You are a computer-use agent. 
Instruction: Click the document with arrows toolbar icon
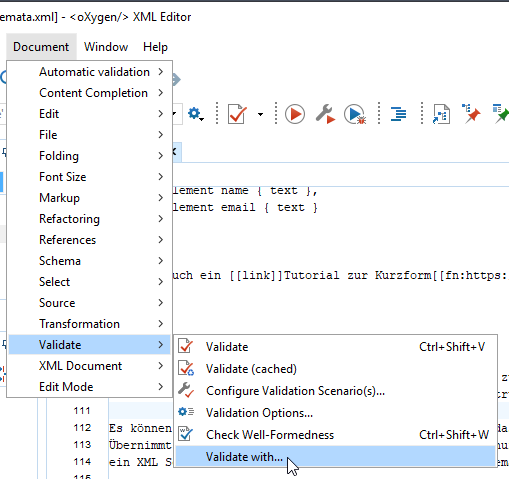[x=441, y=114]
